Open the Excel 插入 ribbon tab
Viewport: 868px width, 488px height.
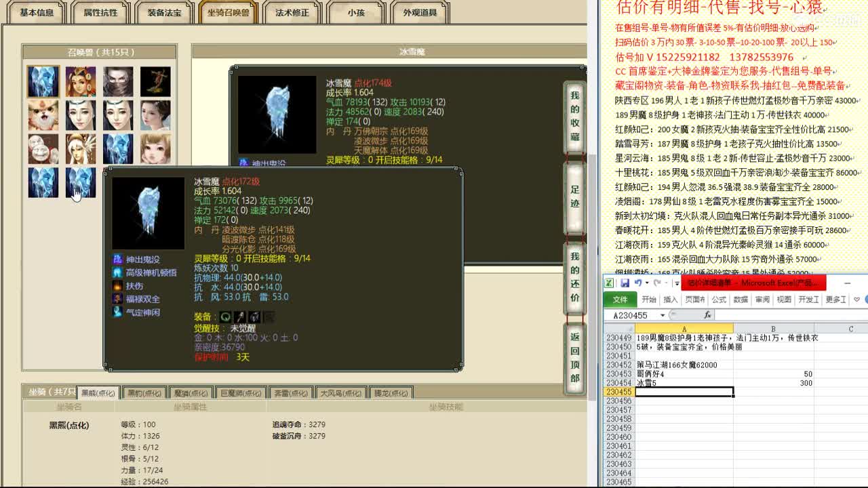pos(671,300)
